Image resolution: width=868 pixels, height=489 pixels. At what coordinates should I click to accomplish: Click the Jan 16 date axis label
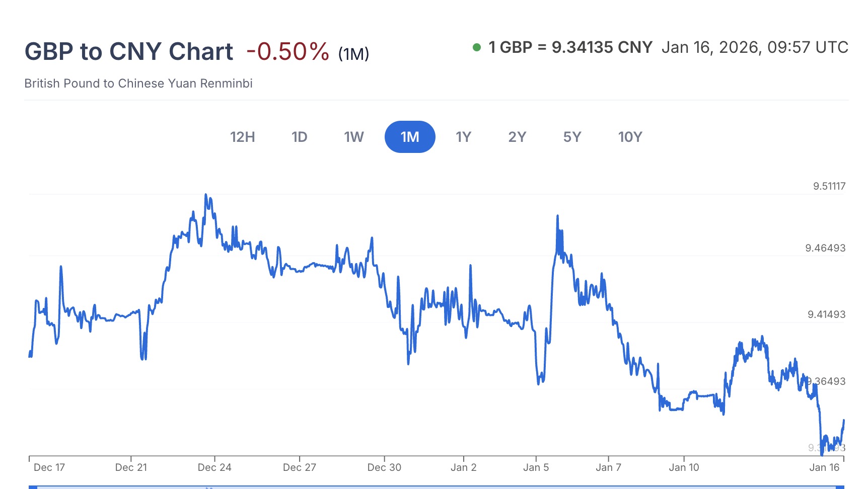pyautogui.click(x=824, y=467)
